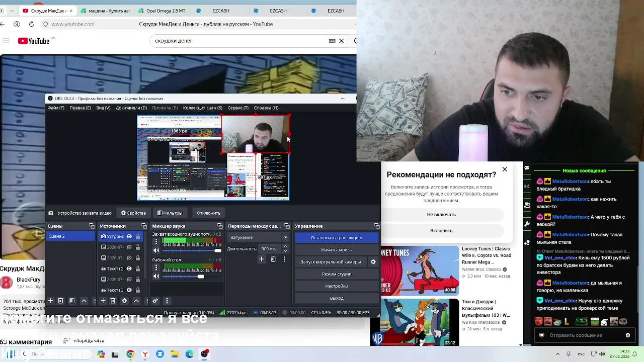The height and width of the screenshot is (362, 644).
Task: Open the Looney Tunes Wile E. Coyote video thumbnail
Action: coord(420,270)
